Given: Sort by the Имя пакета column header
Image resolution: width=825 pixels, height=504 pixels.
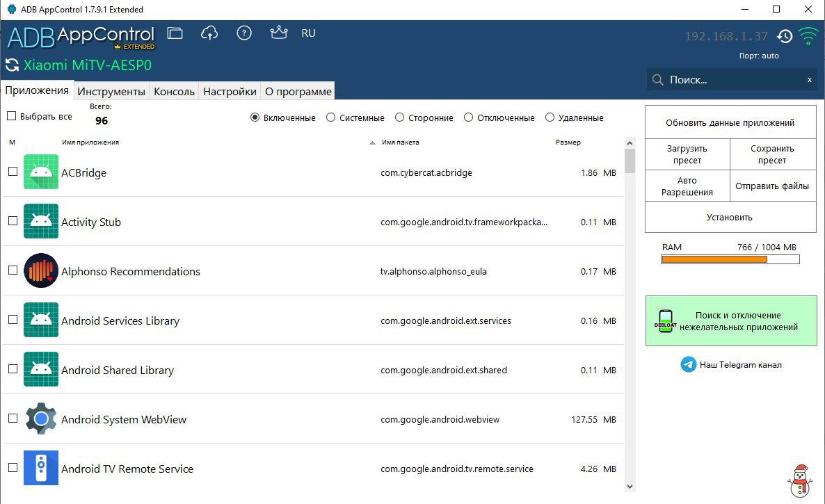Looking at the screenshot, I should [x=401, y=143].
